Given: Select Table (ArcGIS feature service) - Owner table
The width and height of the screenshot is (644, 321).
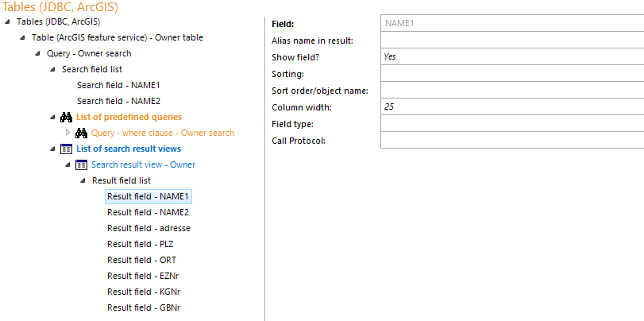Looking at the screenshot, I should pos(118,37).
